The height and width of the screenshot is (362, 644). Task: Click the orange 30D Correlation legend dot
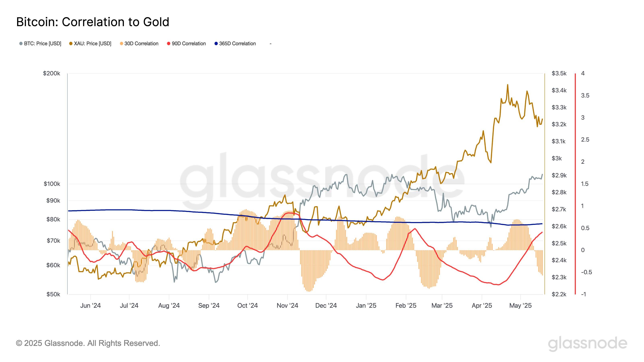[x=122, y=44]
